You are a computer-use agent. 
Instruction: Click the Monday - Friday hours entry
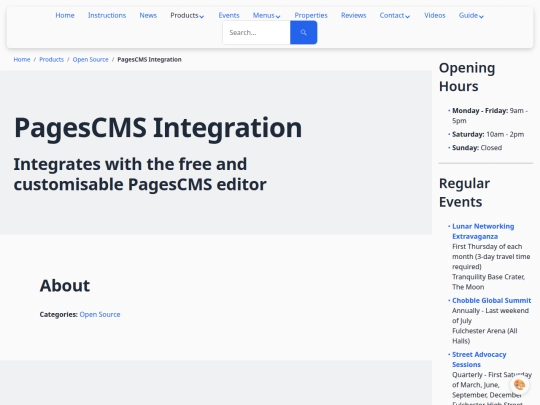pos(490,116)
